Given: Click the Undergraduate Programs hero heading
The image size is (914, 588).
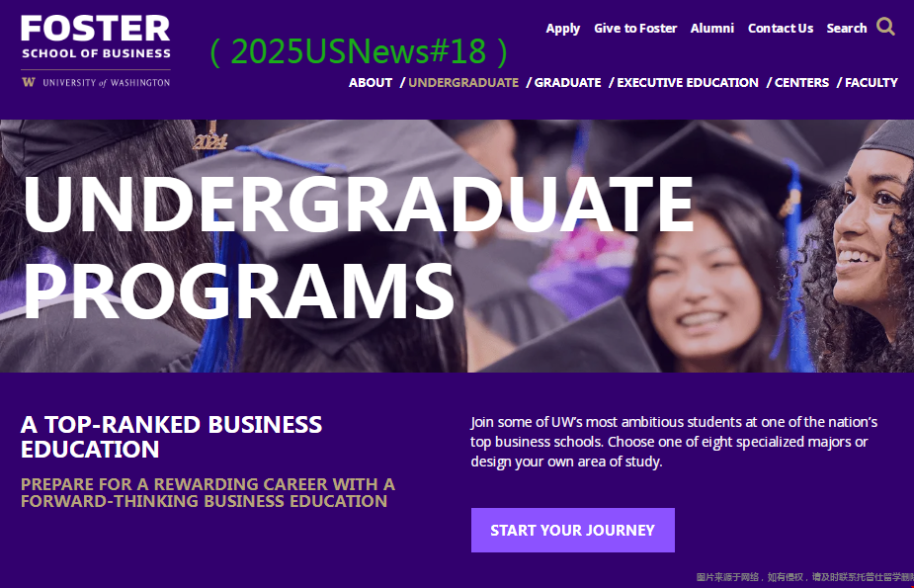Looking at the screenshot, I should click(359, 247).
